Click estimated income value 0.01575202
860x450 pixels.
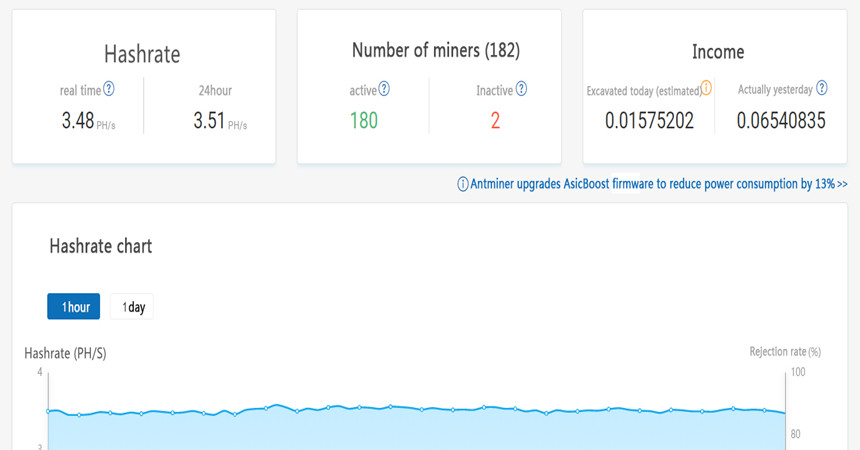(x=649, y=121)
